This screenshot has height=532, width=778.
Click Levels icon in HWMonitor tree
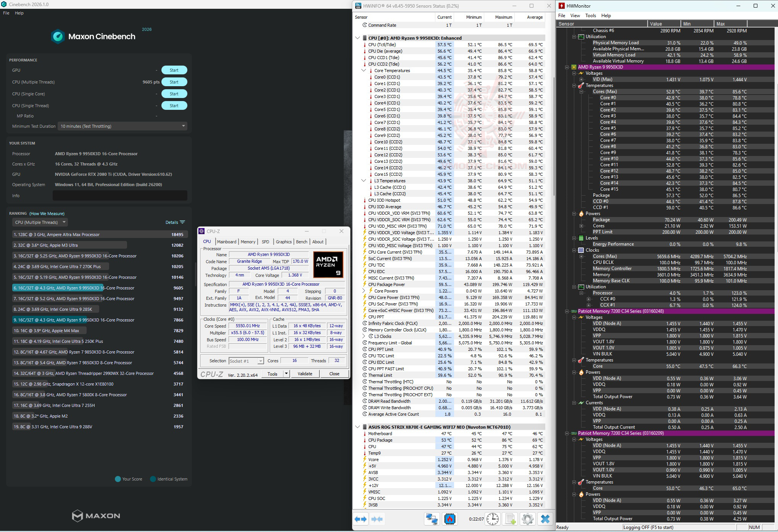pos(581,238)
